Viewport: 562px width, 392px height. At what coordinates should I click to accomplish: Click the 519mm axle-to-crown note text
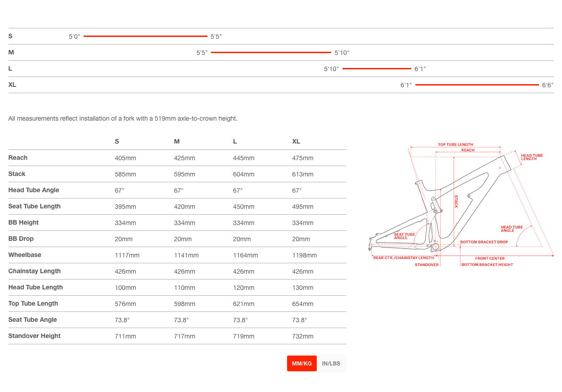(x=123, y=119)
